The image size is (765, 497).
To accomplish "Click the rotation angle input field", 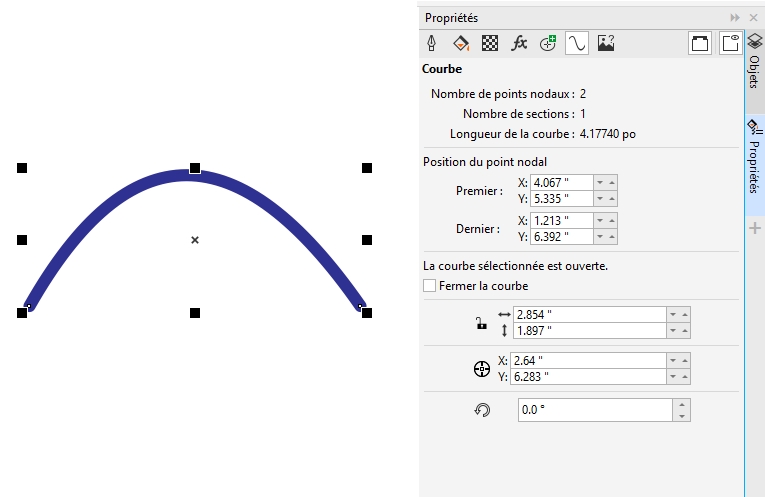I will click(x=596, y=410).
